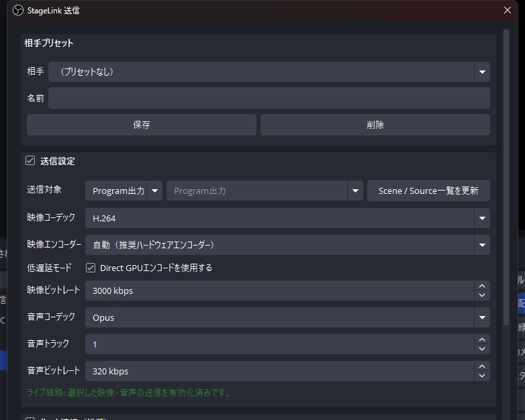Click Scene / Source一覧を更新 button
Screen dimensions: 525x420
coord(428,191)
